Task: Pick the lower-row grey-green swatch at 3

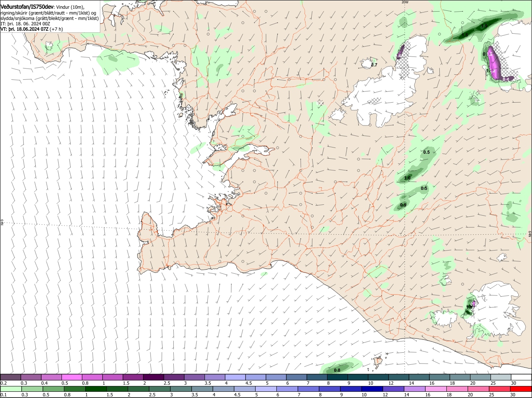Action: point(181,389)
